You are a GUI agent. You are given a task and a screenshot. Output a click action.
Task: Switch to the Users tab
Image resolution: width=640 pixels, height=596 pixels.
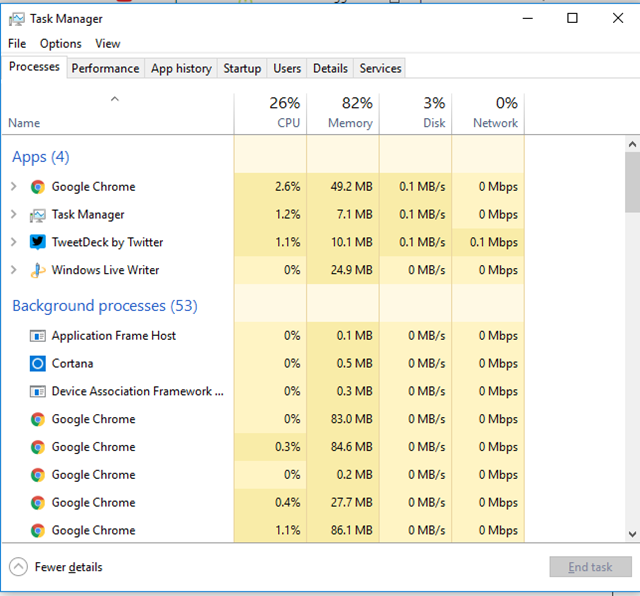coord(287,68)
